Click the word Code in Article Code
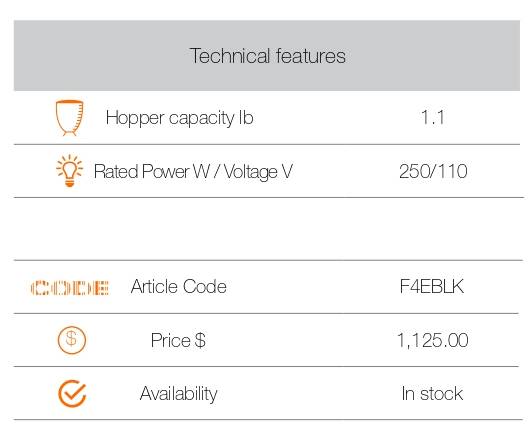The height and width of the screenshot is (438, 531). coord(205,286)
